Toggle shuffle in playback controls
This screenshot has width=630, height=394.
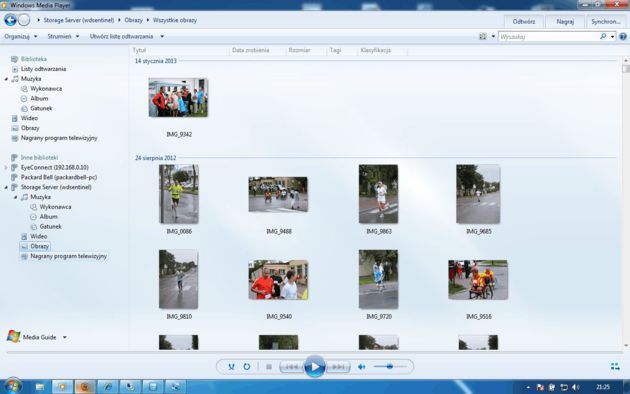tap(231, 367)
